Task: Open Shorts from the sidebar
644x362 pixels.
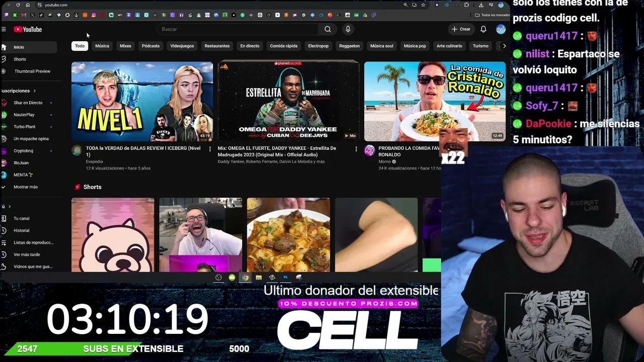Action: pyautogui.click(x=20, y=59)
